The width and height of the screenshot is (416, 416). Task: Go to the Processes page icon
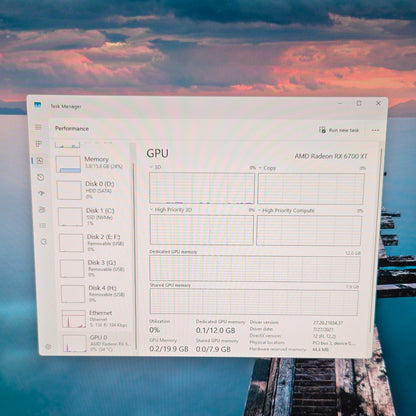pos(39,144)
